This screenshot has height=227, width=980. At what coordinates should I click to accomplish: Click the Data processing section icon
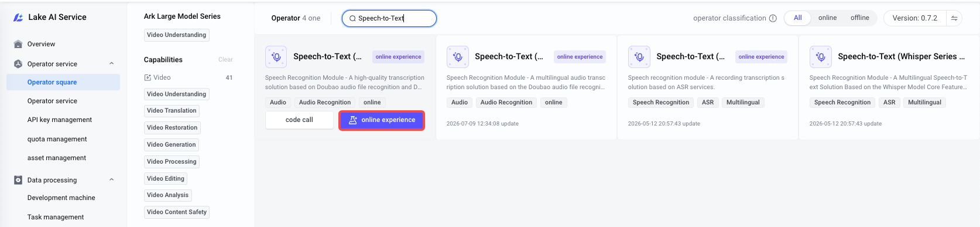click(18, 180)
